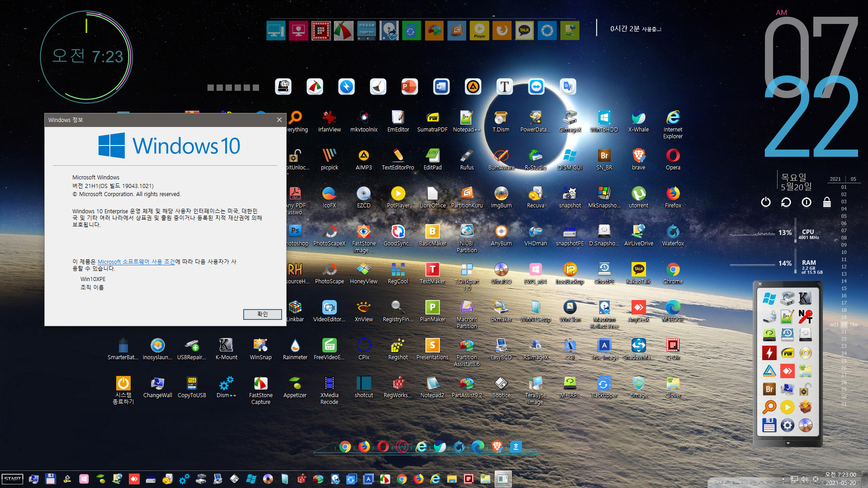Open K-Mount desktop icon
Viewport: 868px width, 488px height.
coord(226,349)
